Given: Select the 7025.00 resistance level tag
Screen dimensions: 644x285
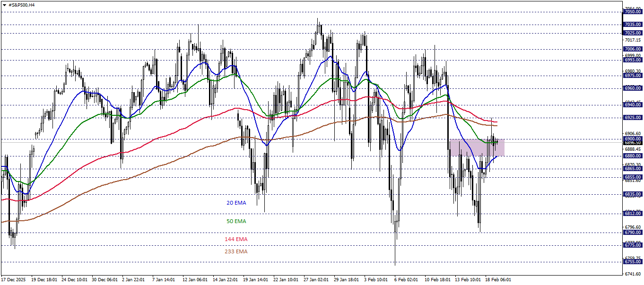Looking at the screenshot, I should [x=632, y=33].
